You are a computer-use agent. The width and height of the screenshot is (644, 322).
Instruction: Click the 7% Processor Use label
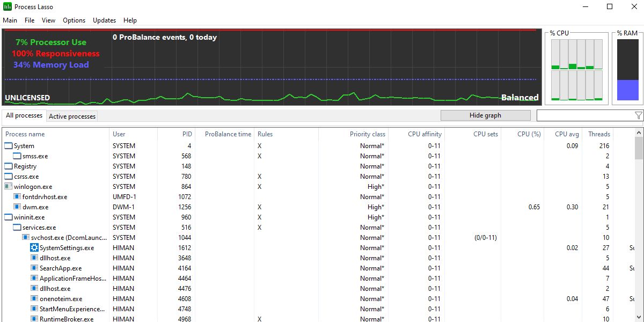pyautogui.click(x=51, y=42)
